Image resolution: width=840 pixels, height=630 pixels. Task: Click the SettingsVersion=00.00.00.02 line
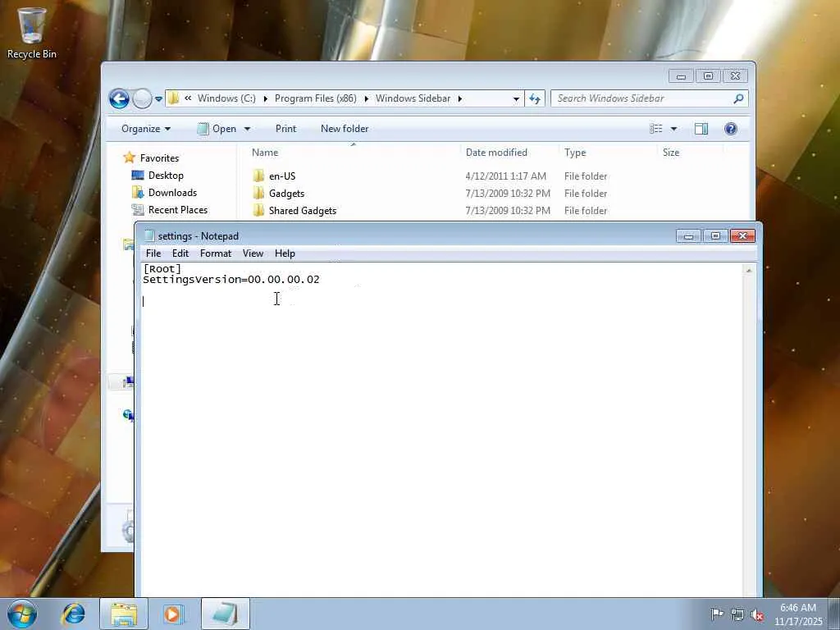(x=231, y=280)
